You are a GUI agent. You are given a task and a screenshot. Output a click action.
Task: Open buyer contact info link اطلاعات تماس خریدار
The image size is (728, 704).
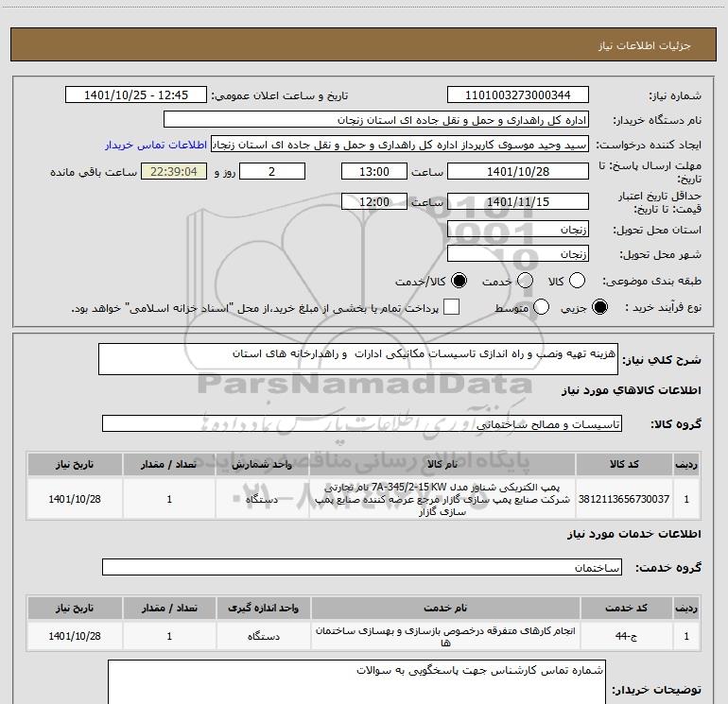[156, 145]
